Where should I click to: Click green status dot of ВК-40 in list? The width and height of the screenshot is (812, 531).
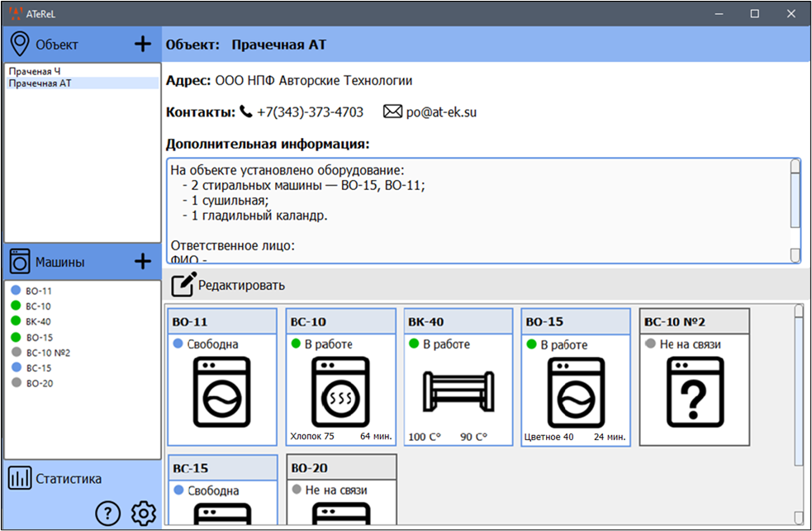(16, 321)
